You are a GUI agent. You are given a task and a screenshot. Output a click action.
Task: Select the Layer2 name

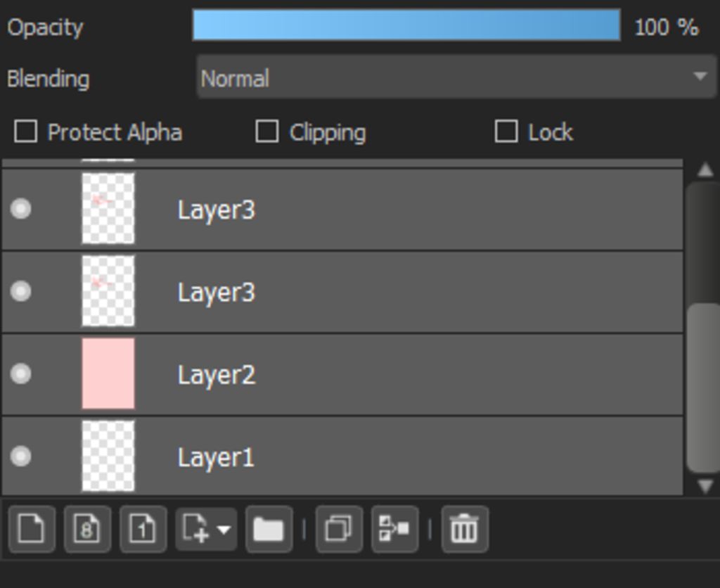click(217, 375)
